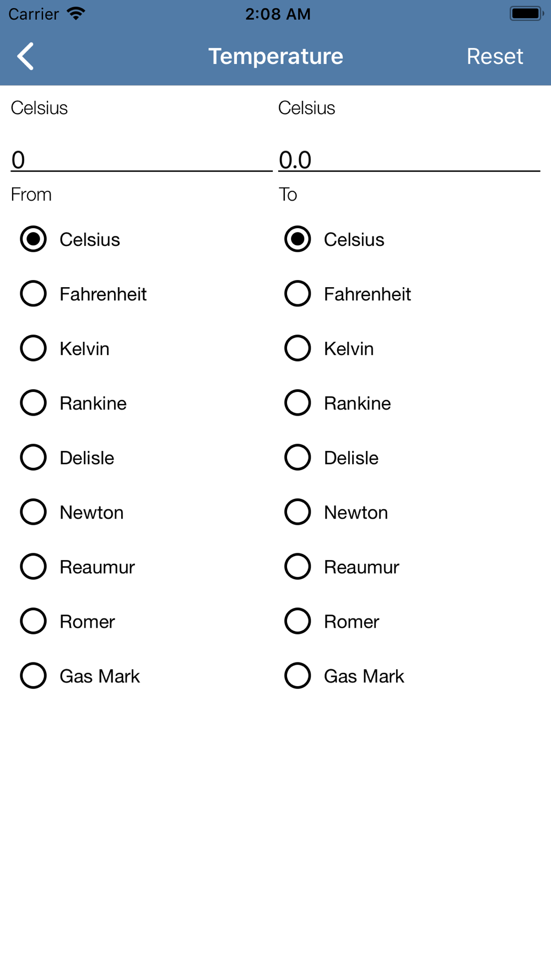Pick Reaumur under the From column
Viewport: 551px width, 980px height.
click(x=78, y=567)
